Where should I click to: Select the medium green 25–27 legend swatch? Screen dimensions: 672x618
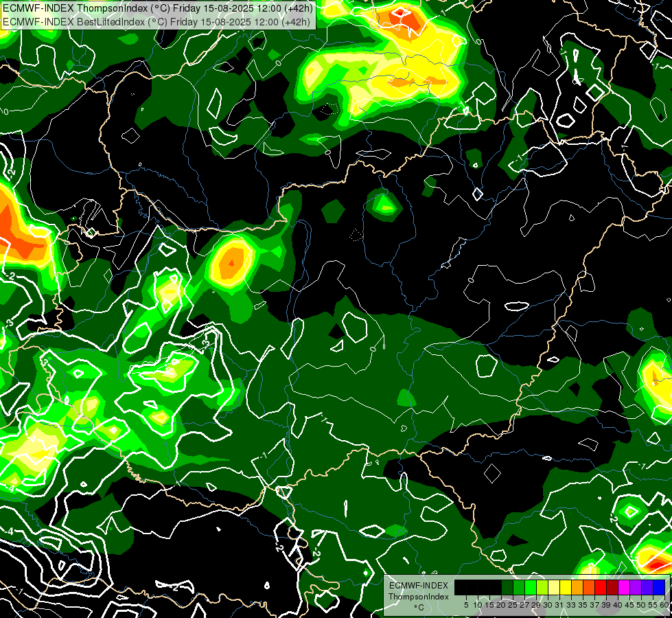pos(519,587)
